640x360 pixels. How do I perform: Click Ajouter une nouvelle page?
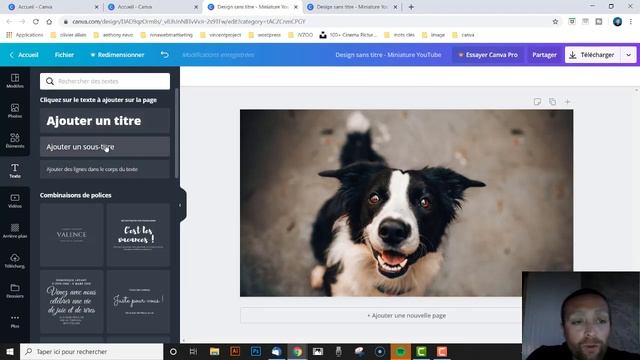click(407, 316)
